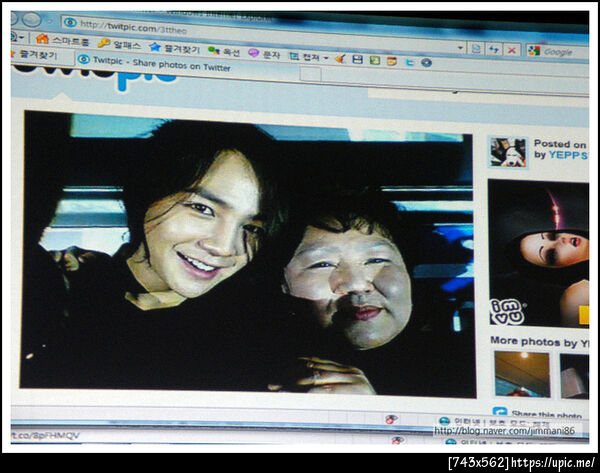
Task: Expand the 캡처 capture dropdown arrow
Action: click(326, 58)
